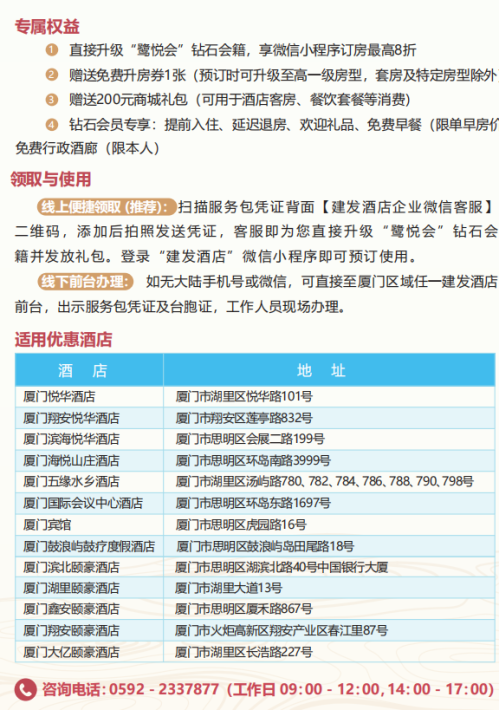Click the 免费行政酒廊 (限本人) text
Image resolution: width=499 pixels, height=710 pixels.
point(87,148)
